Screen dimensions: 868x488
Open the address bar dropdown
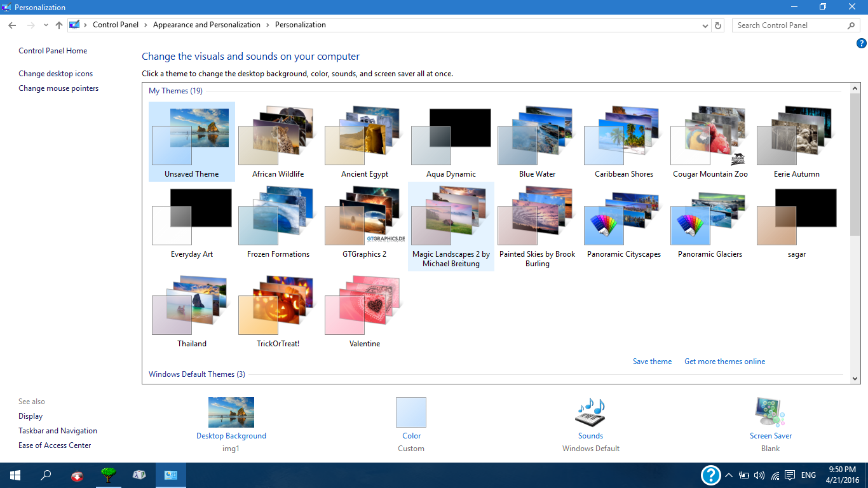705,25
